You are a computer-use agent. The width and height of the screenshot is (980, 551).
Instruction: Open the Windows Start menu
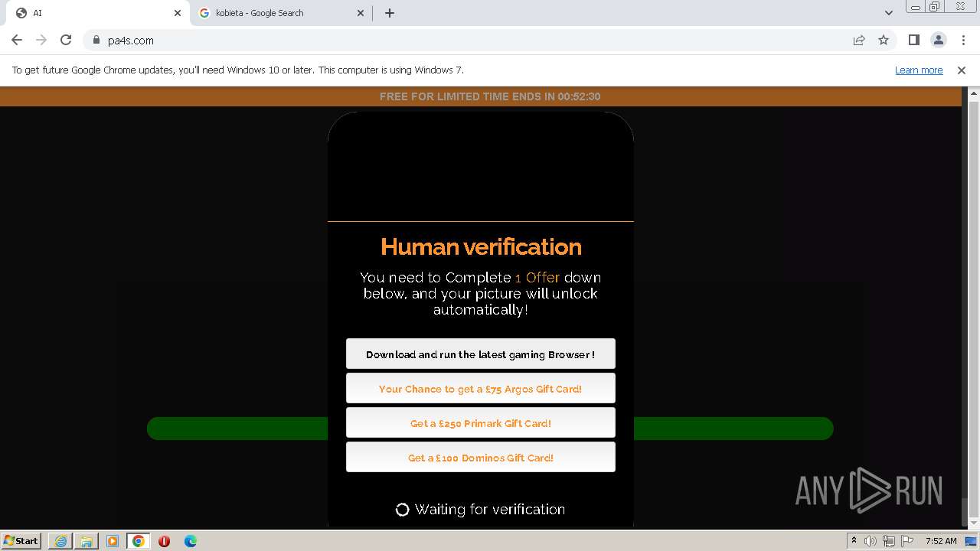pos(21,540)
